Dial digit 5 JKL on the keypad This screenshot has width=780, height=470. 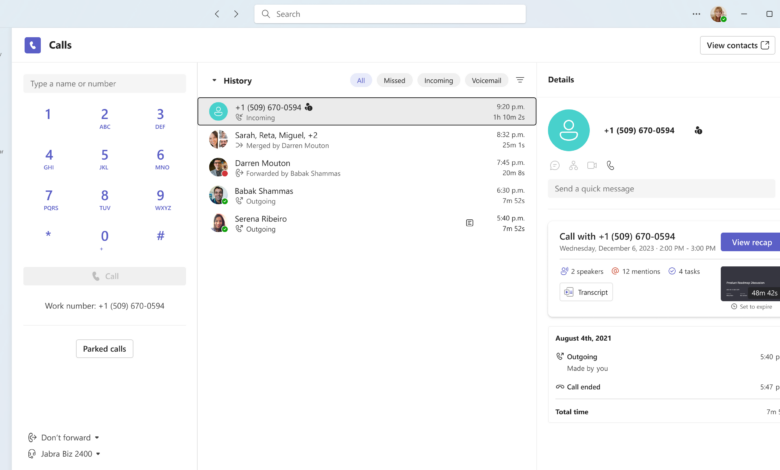pos(104,159)
